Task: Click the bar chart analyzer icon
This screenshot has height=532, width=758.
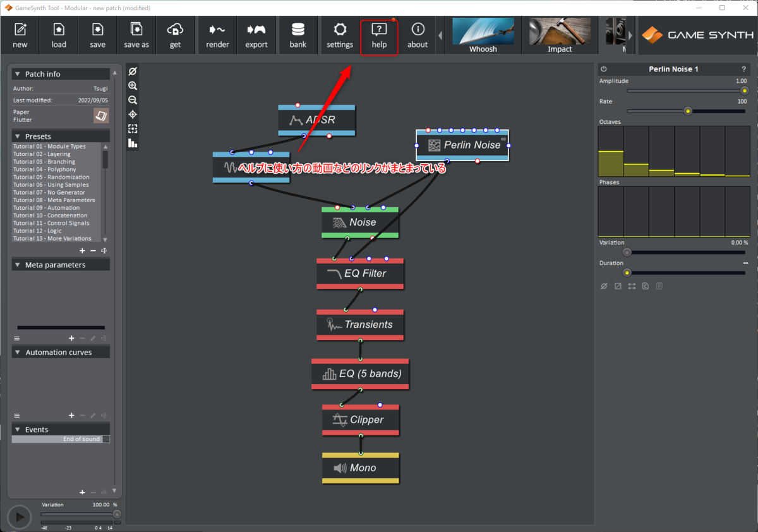Action: click(133, 143)
